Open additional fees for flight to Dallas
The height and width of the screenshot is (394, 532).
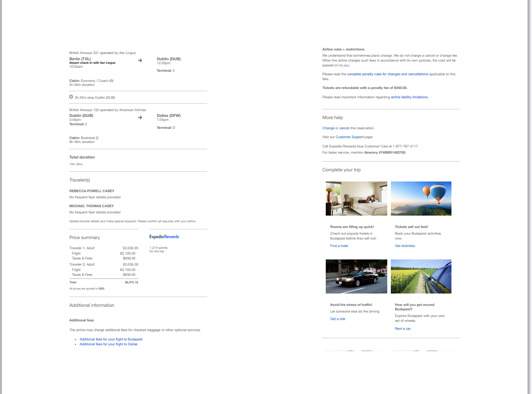(108, 344)
